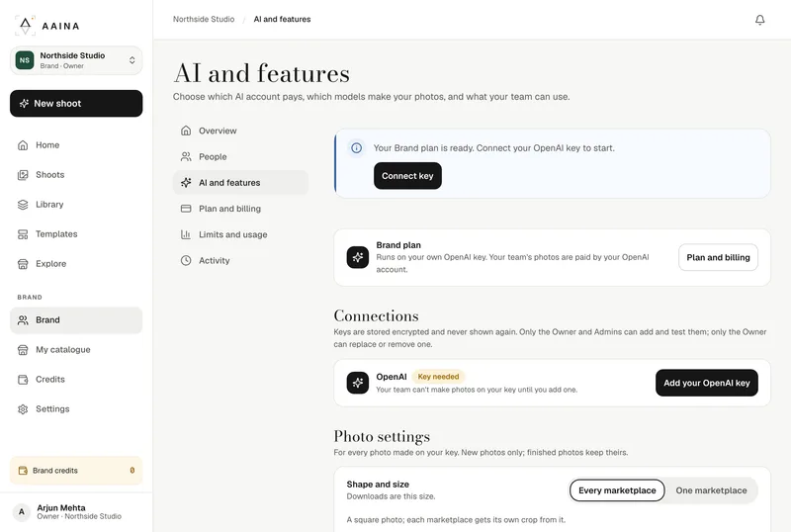This screenshot has width=791, height=532.
Task: Click the info icon in the banner
Action: coord(357,148)
